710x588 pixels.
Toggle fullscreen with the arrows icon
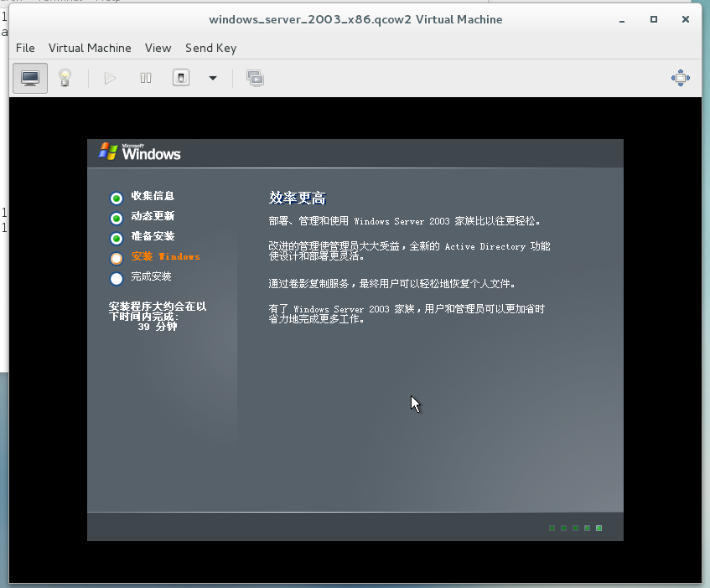[x=680, y=78]
